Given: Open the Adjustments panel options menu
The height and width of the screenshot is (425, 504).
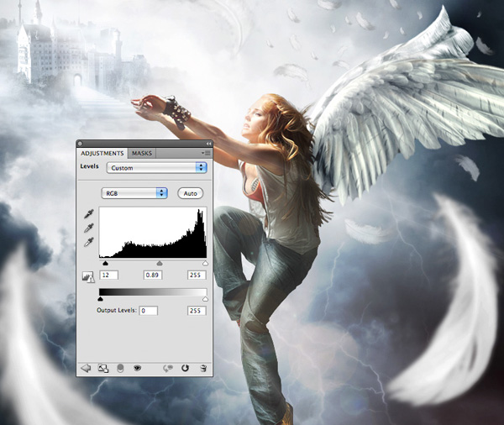Looking at the screenshot, I should tap(206, 153).
